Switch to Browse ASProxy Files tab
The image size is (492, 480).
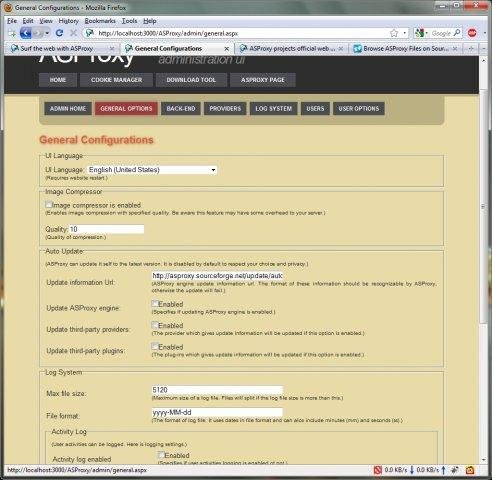click(x=406, y=49)
